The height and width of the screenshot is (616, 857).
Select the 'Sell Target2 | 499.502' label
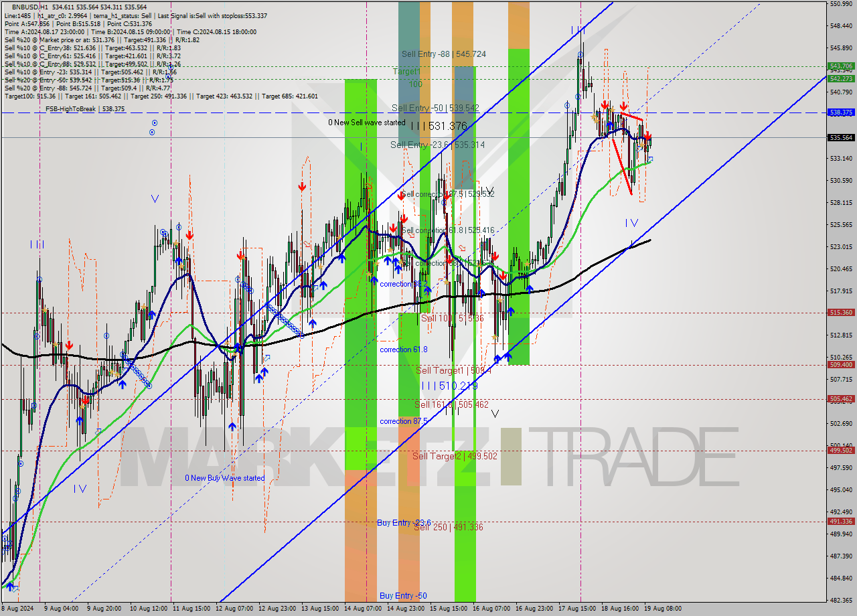point(455,456)
